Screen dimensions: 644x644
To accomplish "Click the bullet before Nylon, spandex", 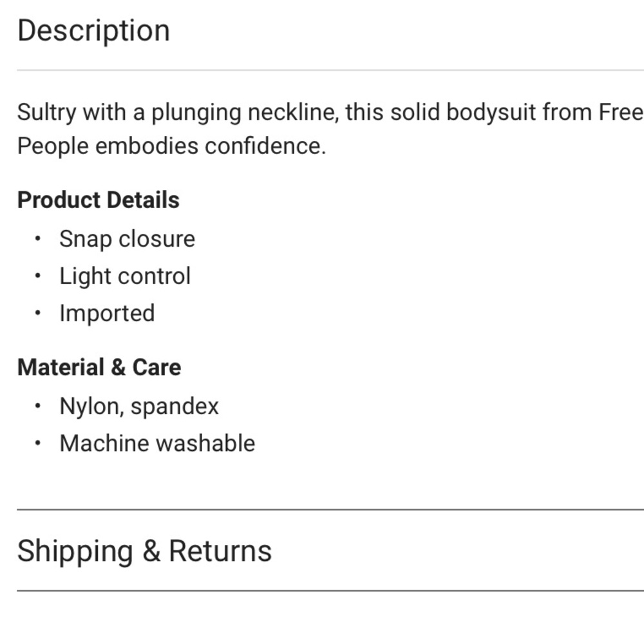I will coord(38,406).
